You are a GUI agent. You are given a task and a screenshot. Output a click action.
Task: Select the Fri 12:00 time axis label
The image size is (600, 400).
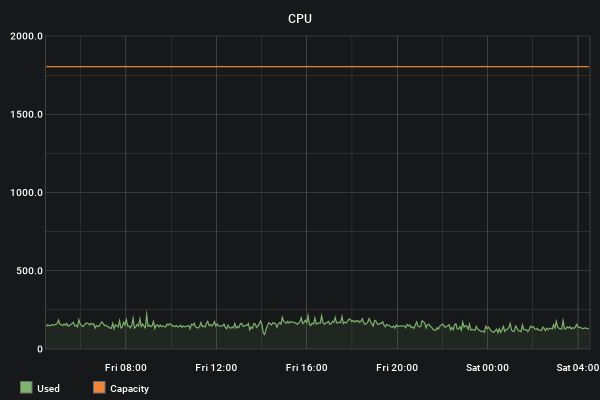pyautogui.click(x=216, y=368)
